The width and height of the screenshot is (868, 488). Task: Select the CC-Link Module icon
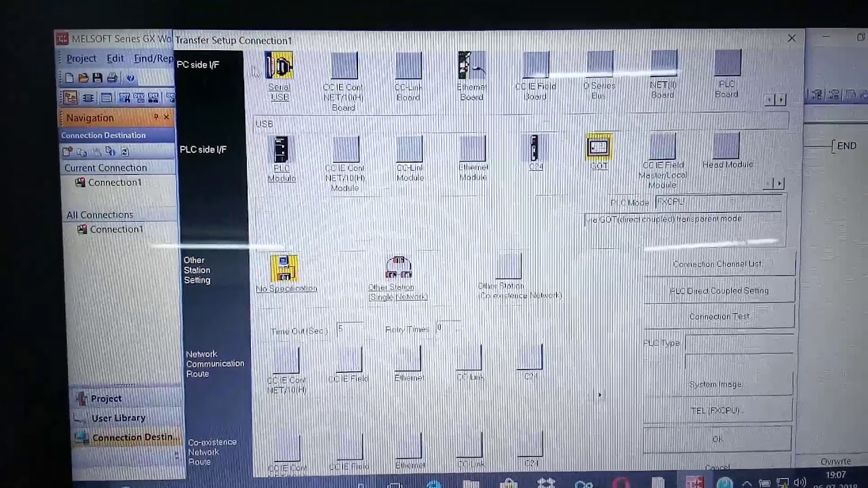pos(410,149)
